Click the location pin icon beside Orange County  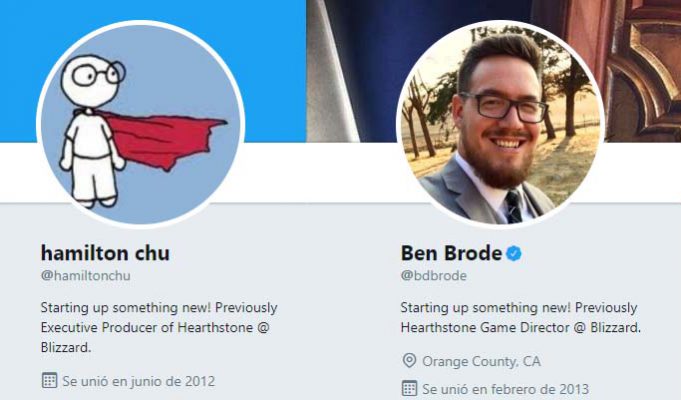[409, 360]
